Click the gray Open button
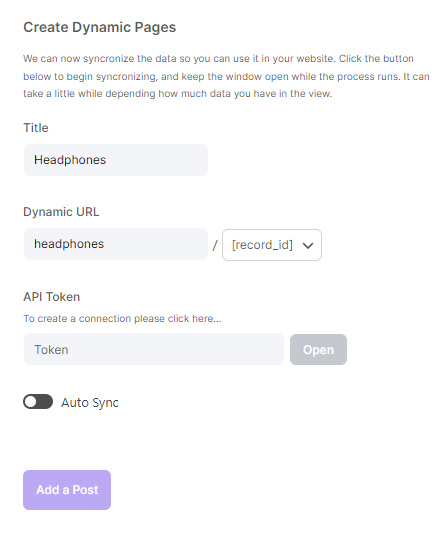The width and height of the screenshot is (444, 541). click(x=318, y=350)
